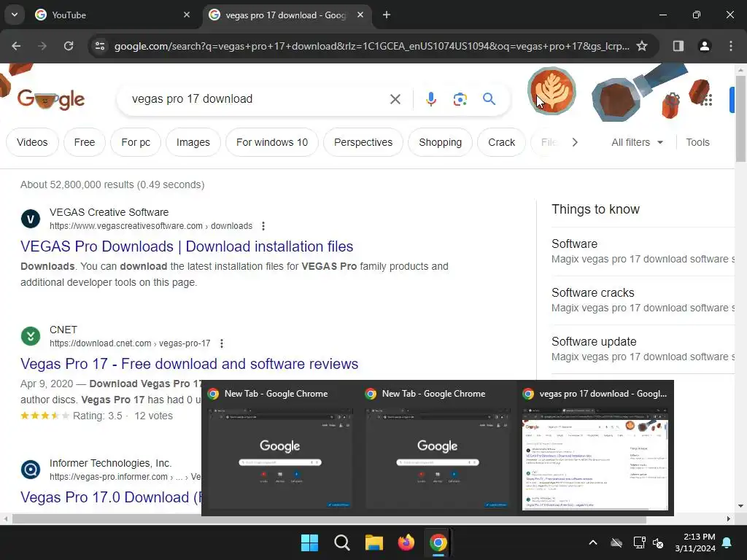Screen dimensions: 747x560
Task: Clear the search box with X
Action: coord(395,99)
